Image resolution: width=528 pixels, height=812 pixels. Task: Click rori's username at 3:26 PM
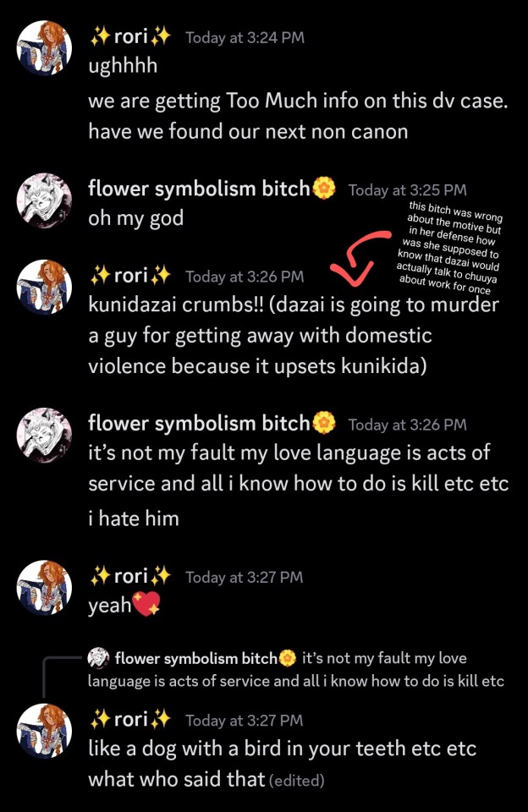[130, 276]
